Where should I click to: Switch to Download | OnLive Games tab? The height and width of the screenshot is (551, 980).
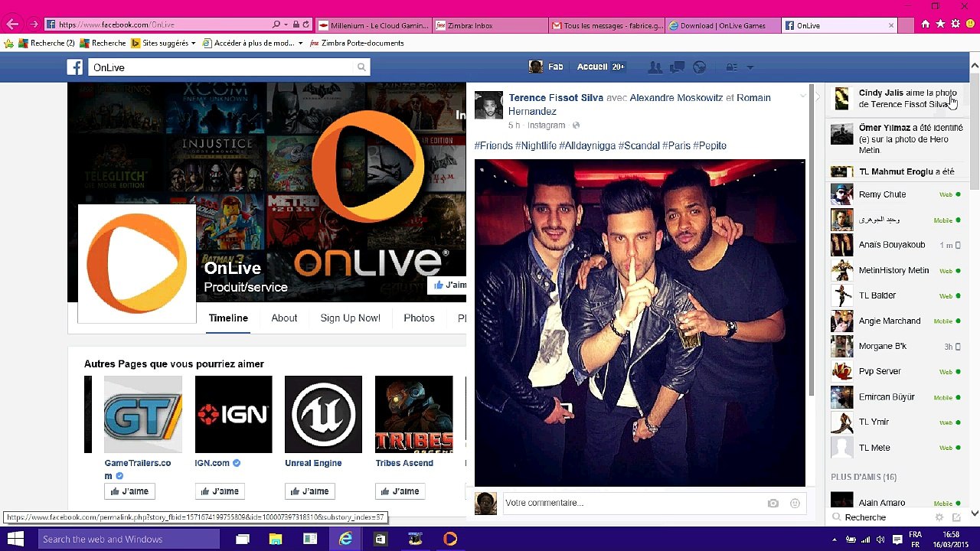coord(723,25)
